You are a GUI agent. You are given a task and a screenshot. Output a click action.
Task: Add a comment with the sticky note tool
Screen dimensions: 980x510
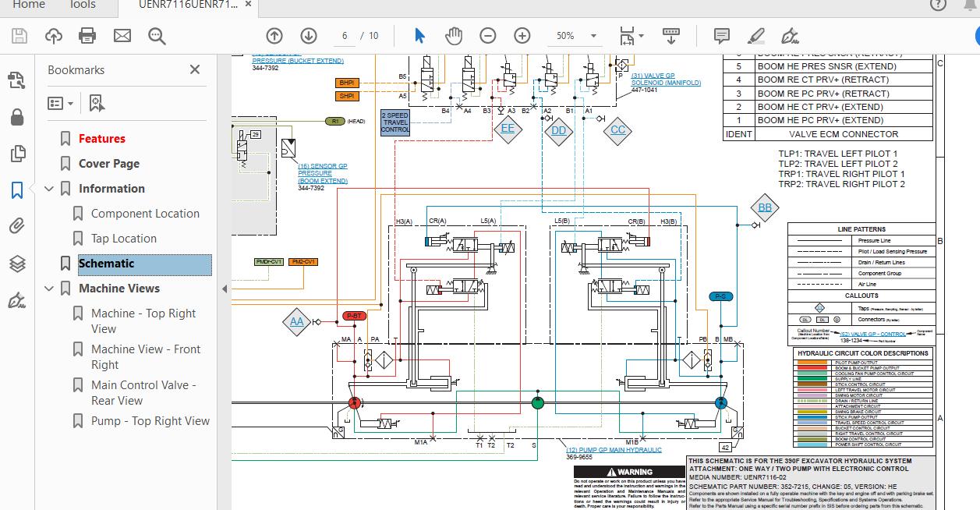point(722,36)
